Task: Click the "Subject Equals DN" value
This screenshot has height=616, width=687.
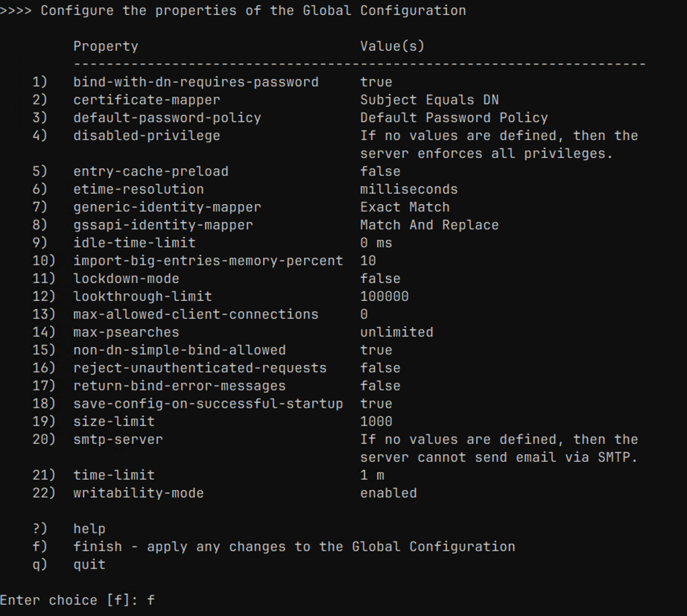Action: coord(429,100)
